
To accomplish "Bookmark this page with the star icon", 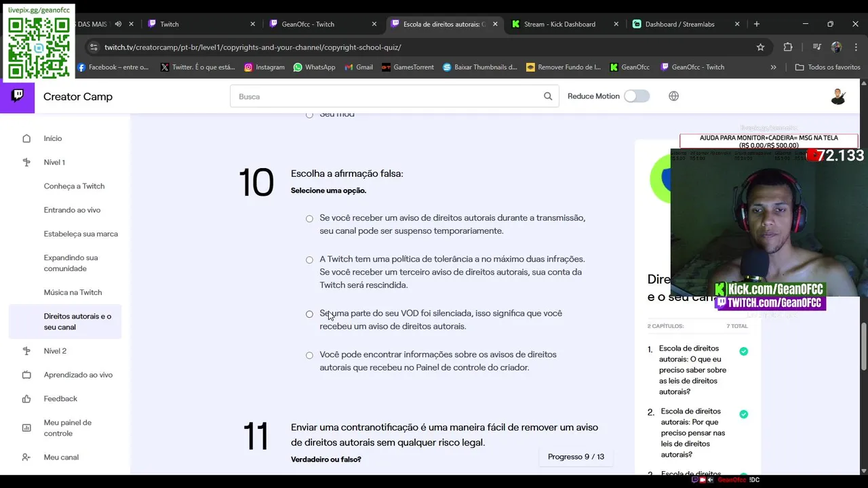I will pyautogui.click(x=760, y=47).
